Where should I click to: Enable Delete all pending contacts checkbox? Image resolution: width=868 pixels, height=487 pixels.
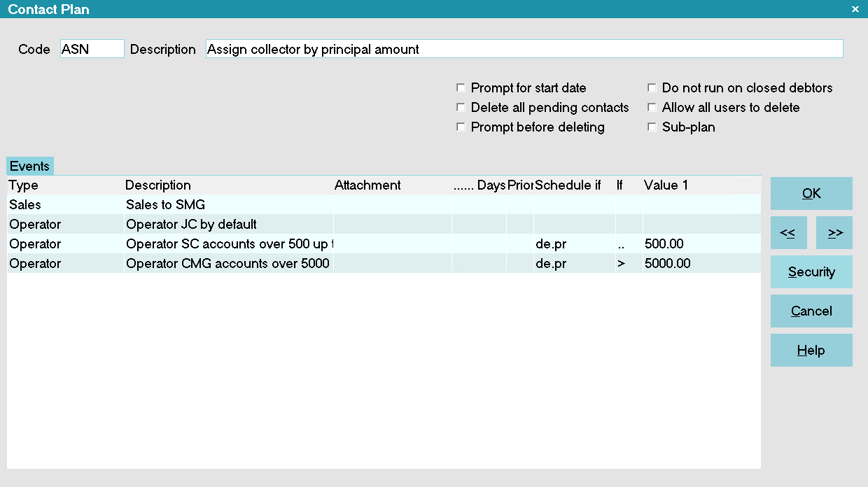point(461,108)
